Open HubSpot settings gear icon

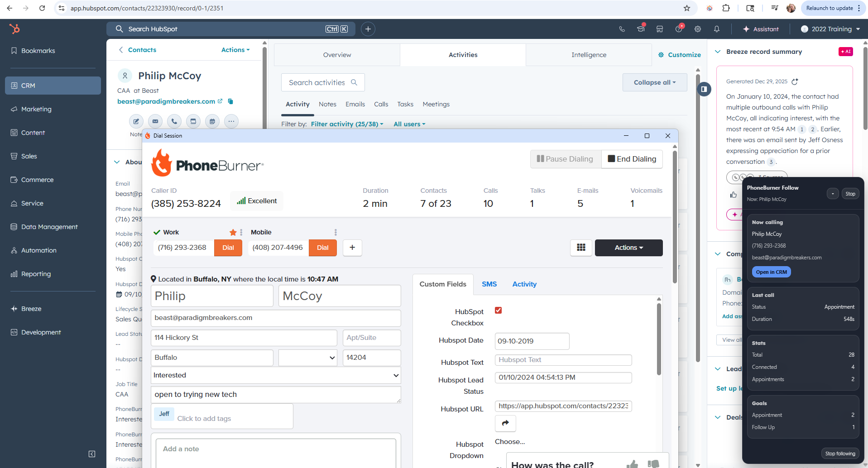point(698,29)
